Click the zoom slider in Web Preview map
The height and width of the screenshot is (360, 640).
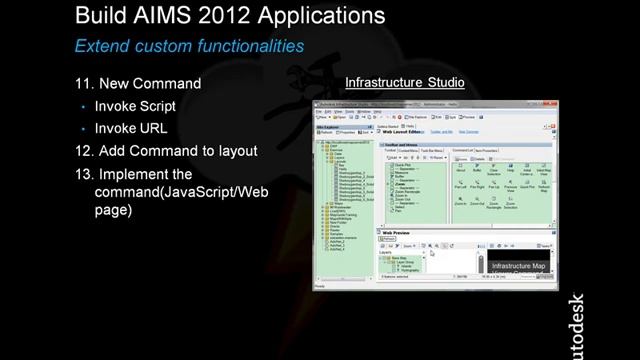481,263
